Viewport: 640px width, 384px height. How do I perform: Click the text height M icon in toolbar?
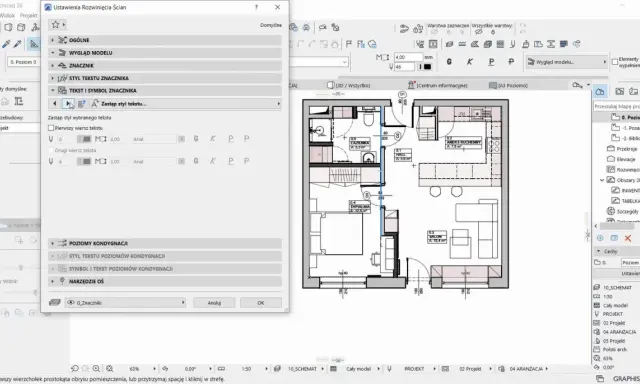(382, 57)
